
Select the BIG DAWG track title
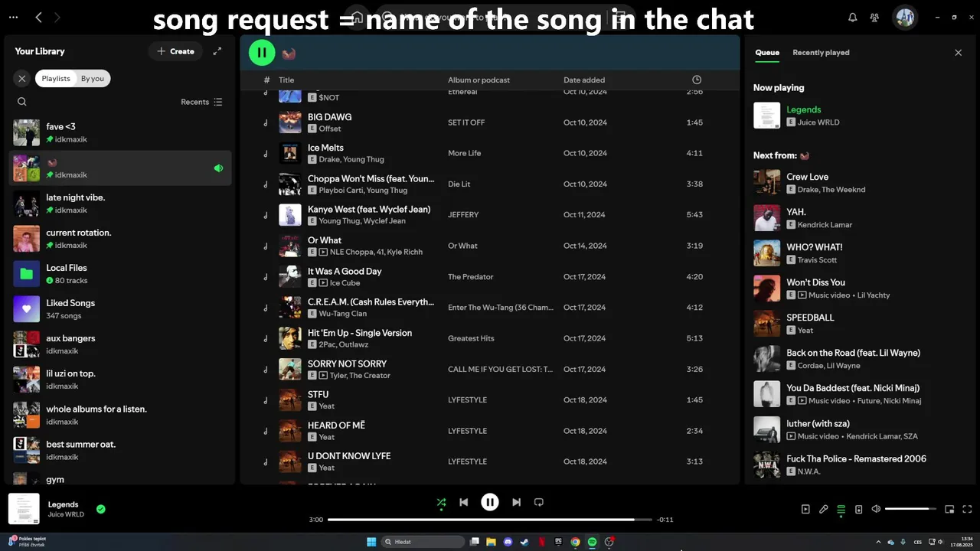click(329, 117)
